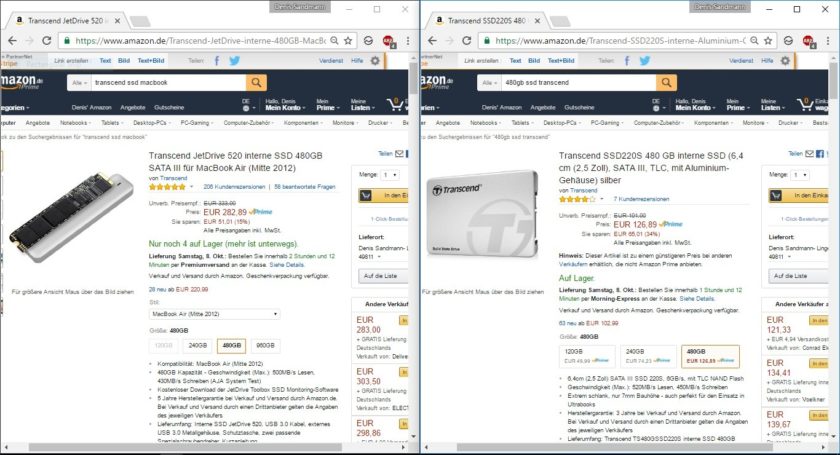Open Chrome menu dots in right window

click(828, 41)
